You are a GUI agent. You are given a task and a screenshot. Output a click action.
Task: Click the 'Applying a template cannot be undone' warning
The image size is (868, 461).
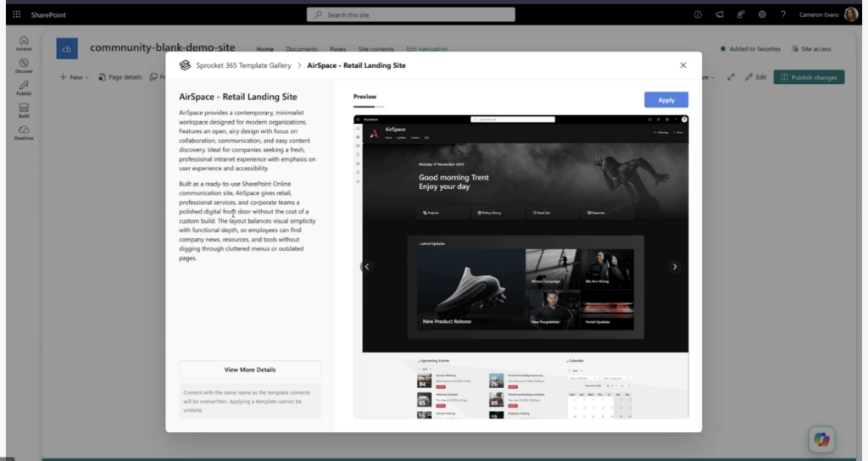tap(250, 401)
